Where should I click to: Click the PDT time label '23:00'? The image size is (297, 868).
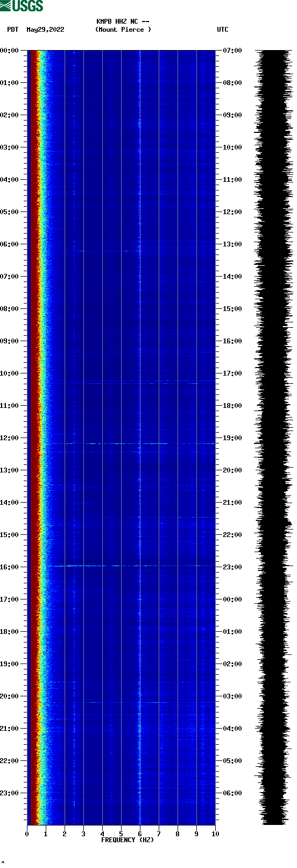(x=9, y=793)
